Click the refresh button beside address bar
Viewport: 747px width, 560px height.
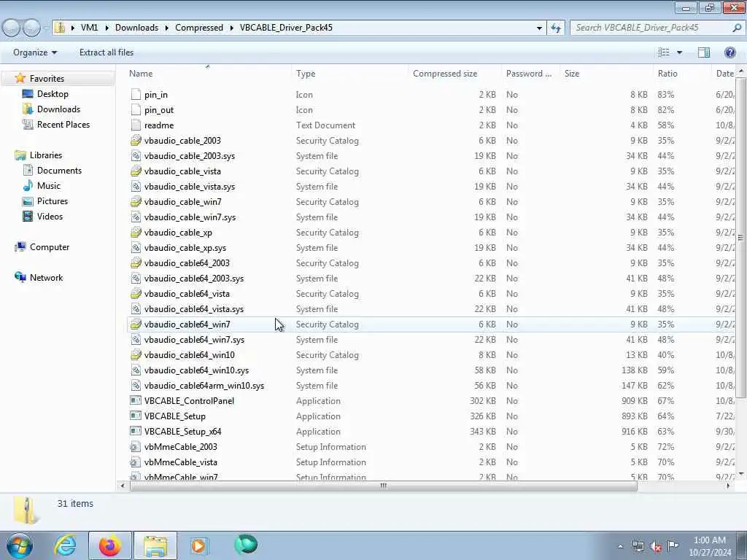pos(556,28)
